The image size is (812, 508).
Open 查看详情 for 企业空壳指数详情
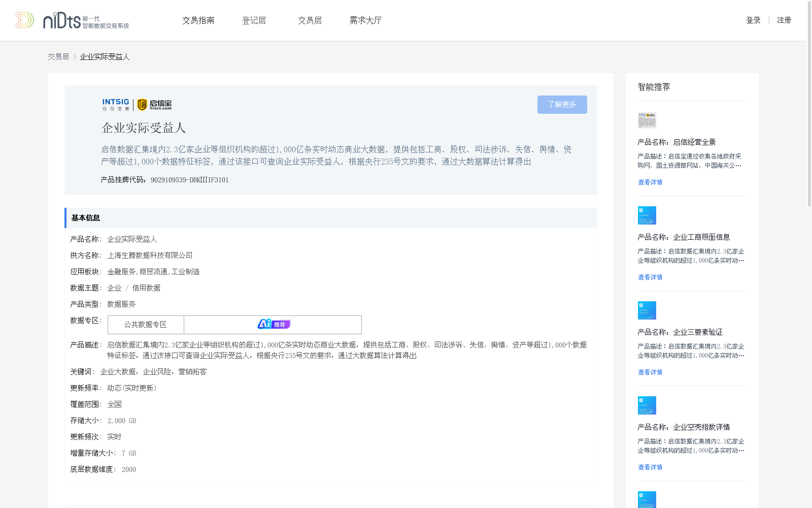[x=650, y=467]
